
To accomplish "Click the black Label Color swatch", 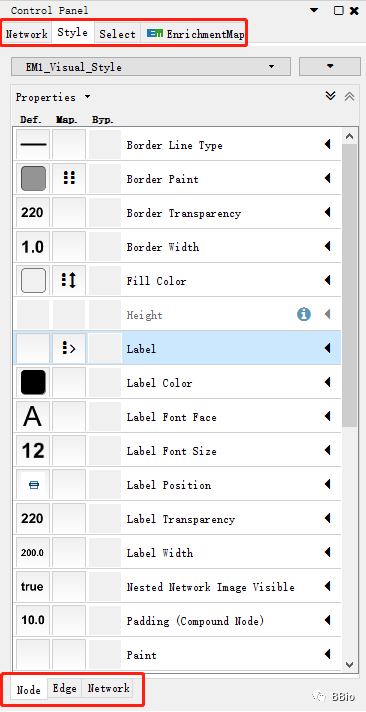I will tap(33, 382).
